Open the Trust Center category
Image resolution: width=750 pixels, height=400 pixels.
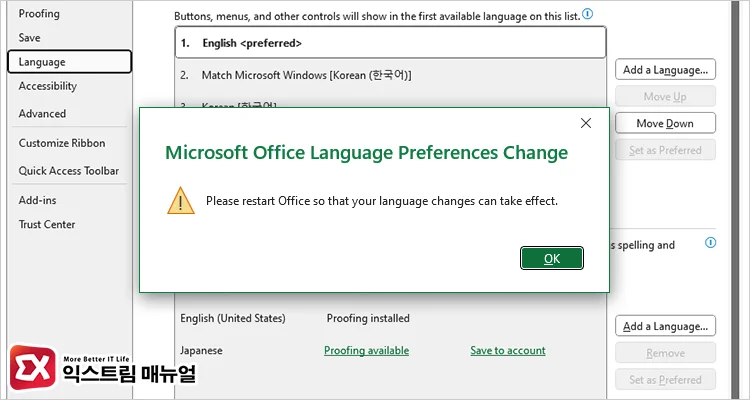[x=47, y=224]
